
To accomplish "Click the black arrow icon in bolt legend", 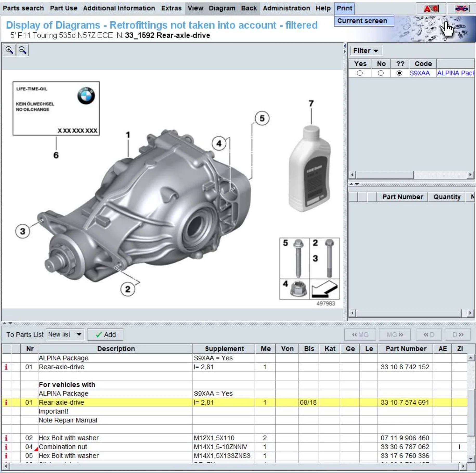I will pos(324,289).
